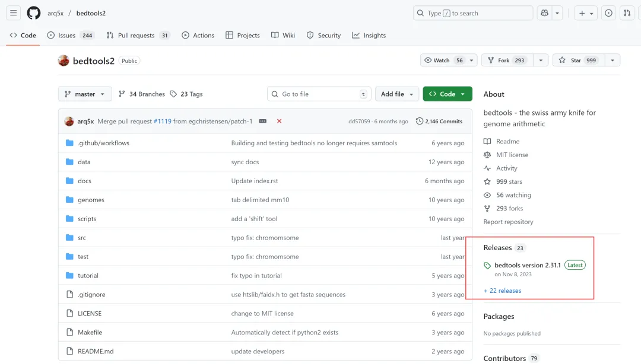The width and height of the screenshot is (641, 364).
Task: Open commit 'Update index.rst'
Action: (x=254, y=181)
